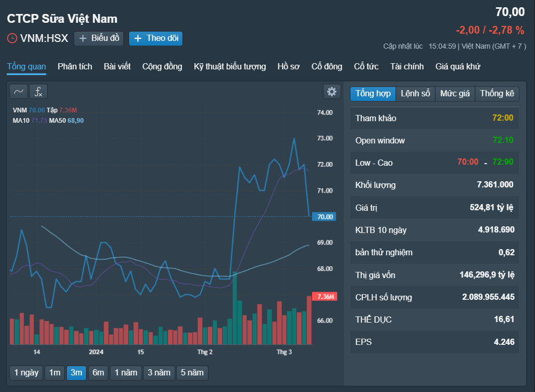Click the clock icon beside VNM:HSX
This screenshot has width=535, height=392.
coord(12,38)
